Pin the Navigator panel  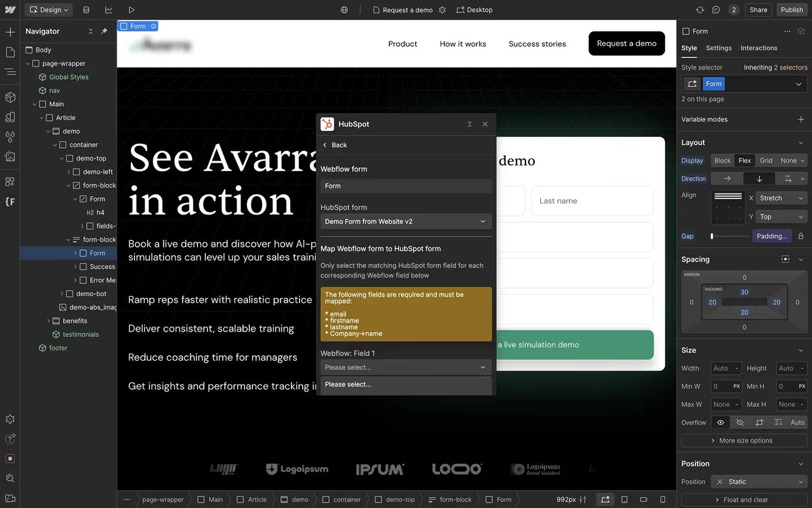point(105,31)
